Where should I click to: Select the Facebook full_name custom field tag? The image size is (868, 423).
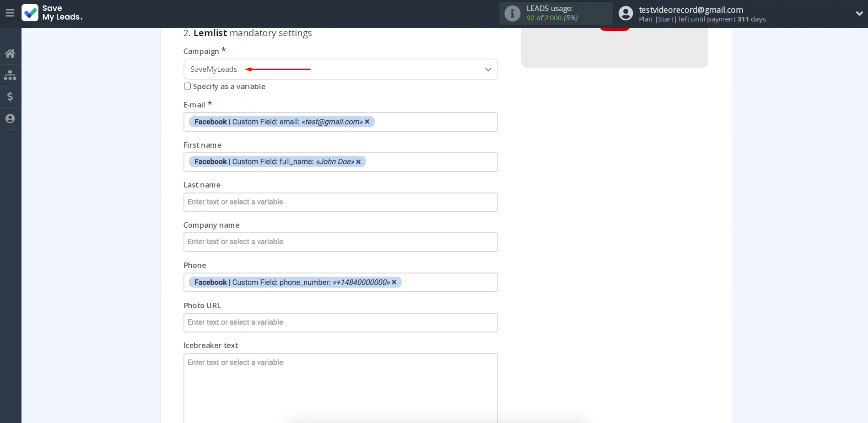[x=277, y=162]
